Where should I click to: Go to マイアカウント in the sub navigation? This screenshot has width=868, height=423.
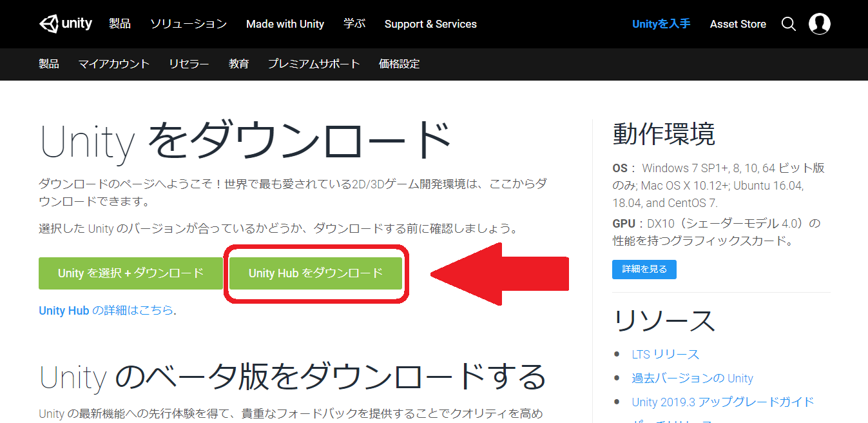(x=114, y=64)
